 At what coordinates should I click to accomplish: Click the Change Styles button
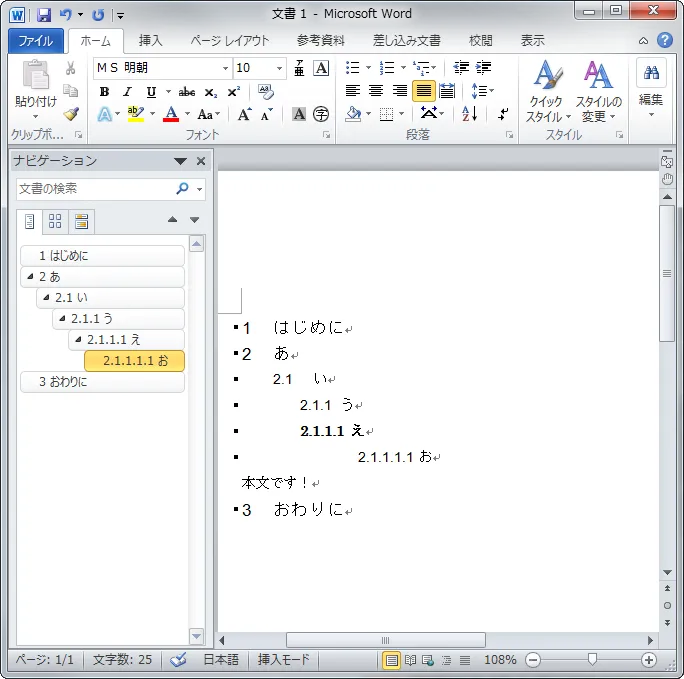pos(598,92)
